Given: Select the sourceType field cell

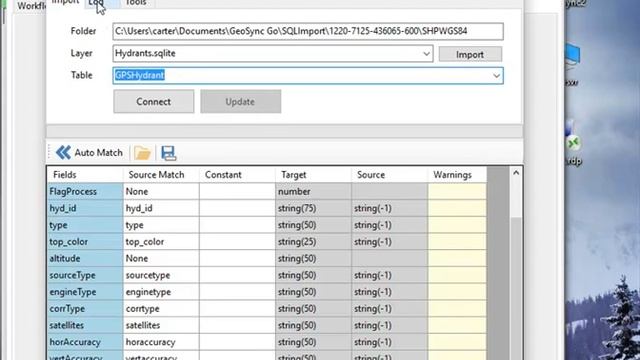Looking at the screenshot, I should pyautogui.click(x=85, y=275).
